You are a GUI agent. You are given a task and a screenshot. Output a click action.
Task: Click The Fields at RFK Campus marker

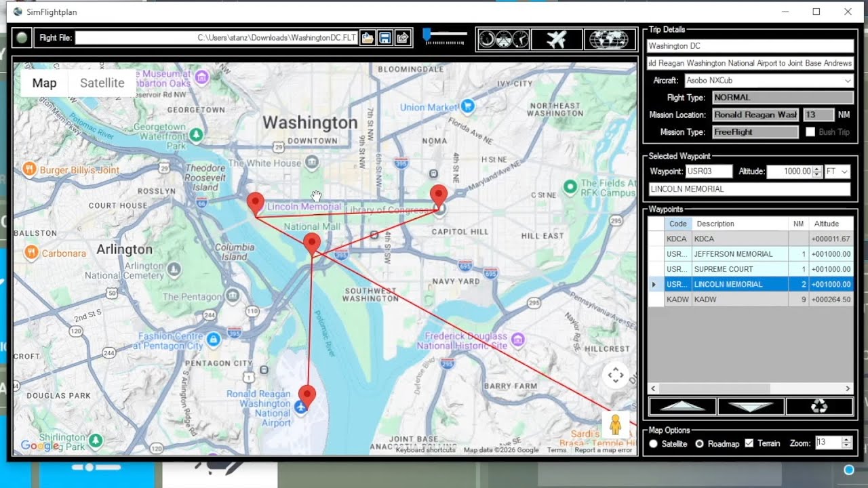click(x=570, y=186)
